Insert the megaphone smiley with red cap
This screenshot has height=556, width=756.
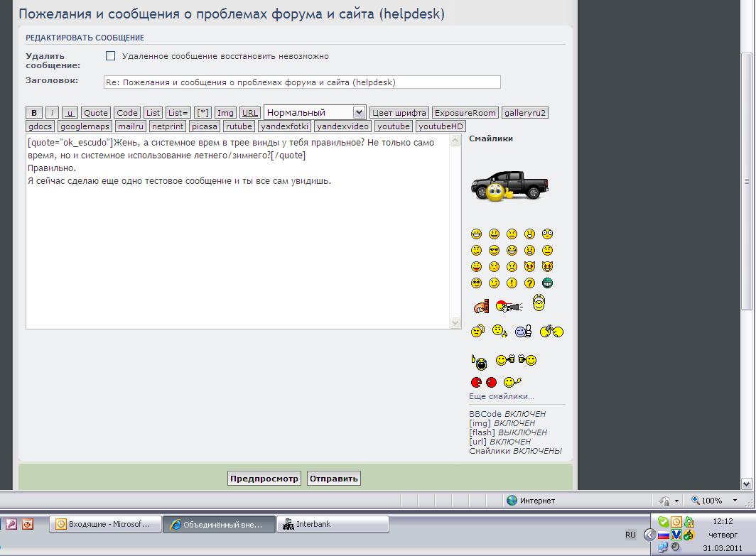(509, 307)
